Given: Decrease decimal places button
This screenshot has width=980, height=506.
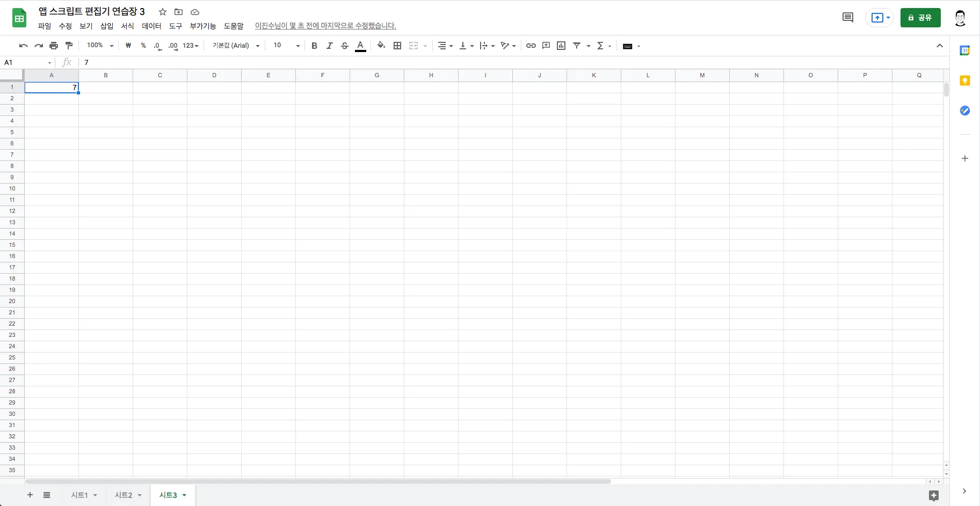Looking at the screenshot, I should 157,46.
